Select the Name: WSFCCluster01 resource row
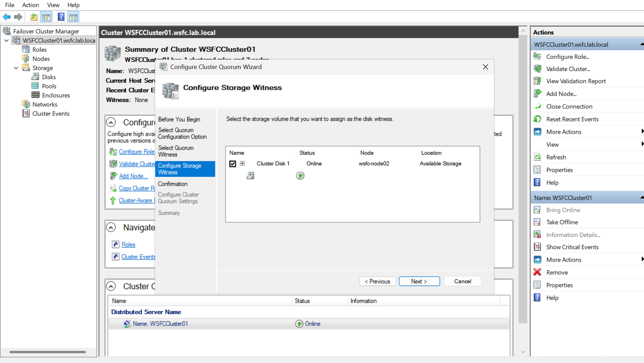 pyautogui.click(x=308, y=324)
